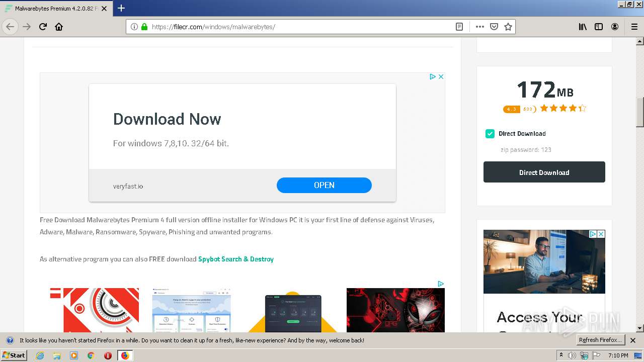Click Firefox taskbar button
Viewport: 644px width, 362px height.
tap(125, 355)
